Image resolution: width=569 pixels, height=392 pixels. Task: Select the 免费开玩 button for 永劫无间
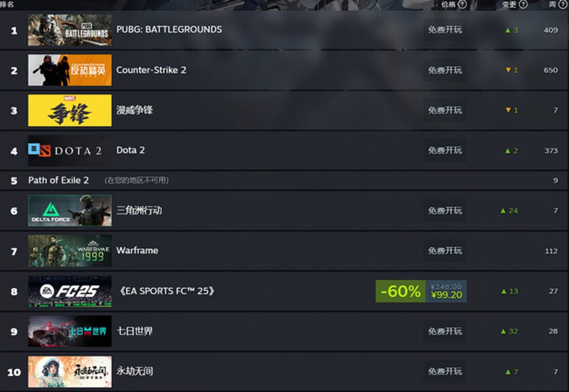tap(445, 371)
